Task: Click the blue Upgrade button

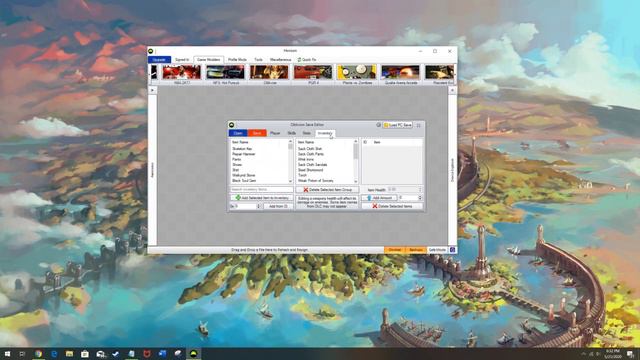Action: pyautogui.click(x=160, y=60)
